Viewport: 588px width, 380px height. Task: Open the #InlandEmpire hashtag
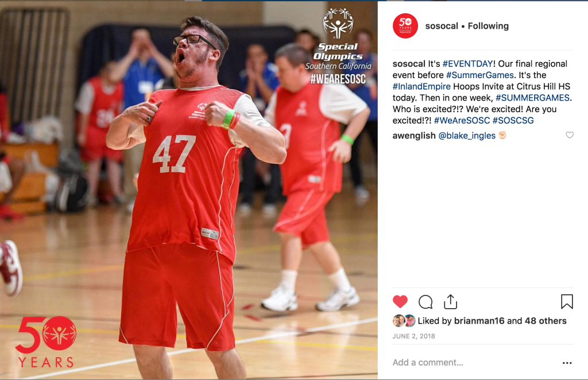pyautogui.click(x=421, y=86)
